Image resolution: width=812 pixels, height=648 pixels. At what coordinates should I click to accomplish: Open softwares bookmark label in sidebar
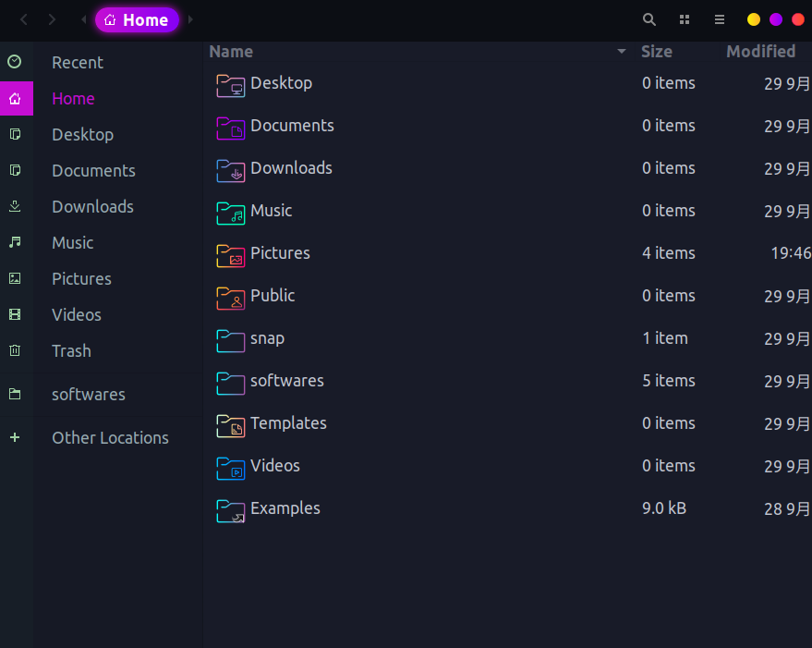coord(88,395)
